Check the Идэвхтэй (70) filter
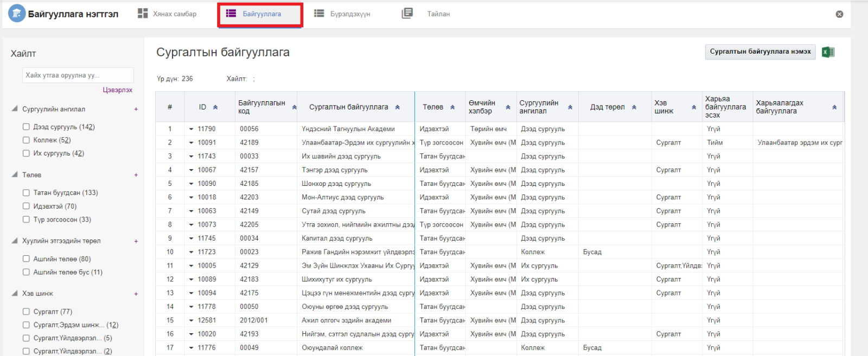 tap(26, 206)
